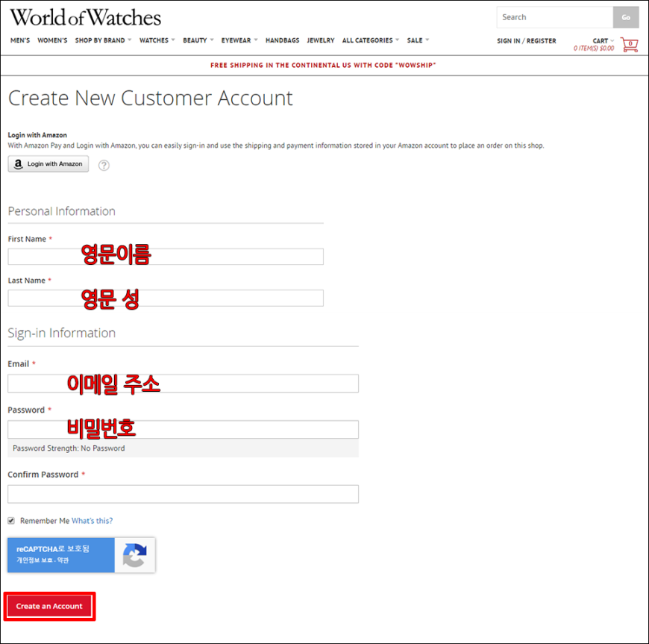Click the First Name input field

click(166, 257)
